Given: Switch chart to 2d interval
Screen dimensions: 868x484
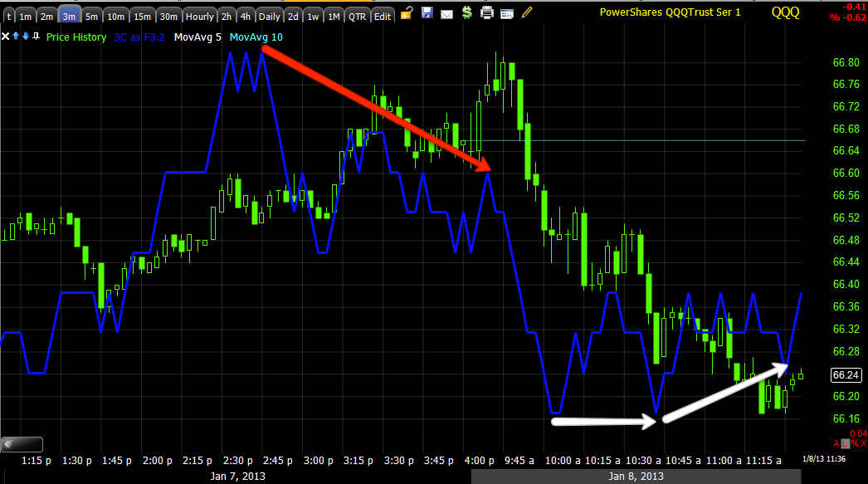Looking at the screenshot, I should 294,16.
